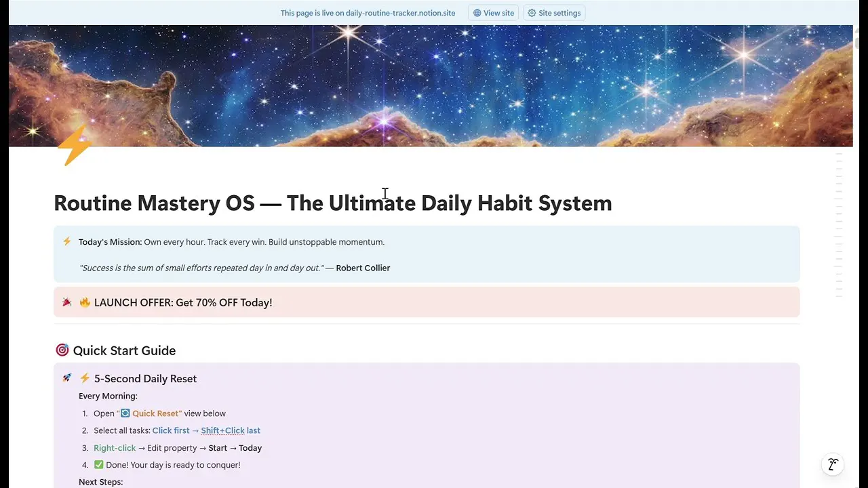Click the Quick Start Guide heading
The height and width of the screenshot is (488, 868).
click(x=124, y=350)
